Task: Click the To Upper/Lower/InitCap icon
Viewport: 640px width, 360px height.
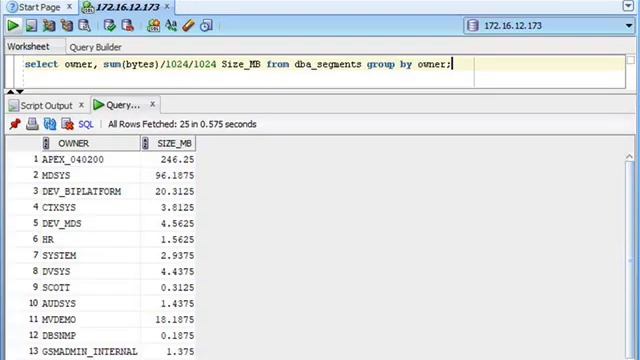Action: [171, 26]
